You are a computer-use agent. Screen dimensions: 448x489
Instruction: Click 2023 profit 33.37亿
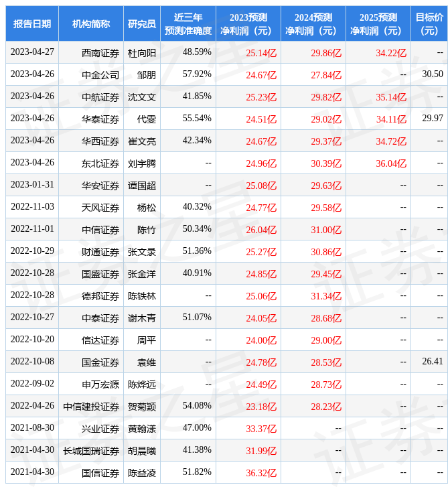[x=261, y=429]
